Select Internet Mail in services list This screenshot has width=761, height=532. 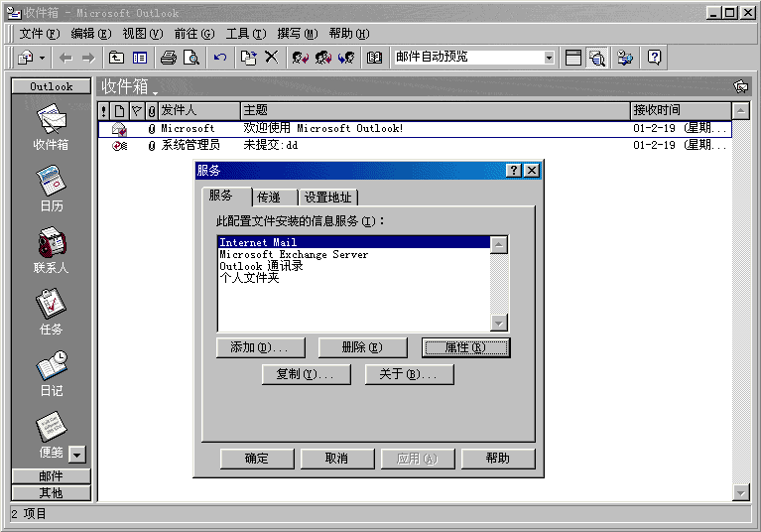pyautogui.click(x=354, y=242)
